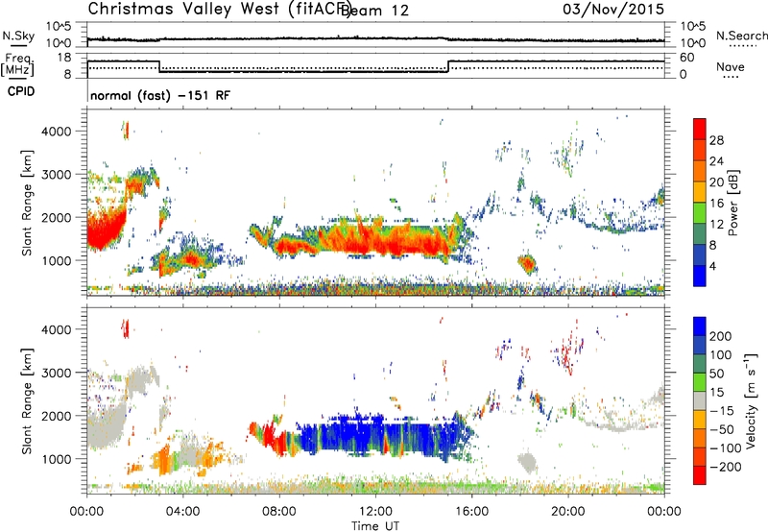This screenshot has width=768, height=532.
Task: Click the 'Nave' legend label
Action: pyautogui.click(x=731, y=67)
